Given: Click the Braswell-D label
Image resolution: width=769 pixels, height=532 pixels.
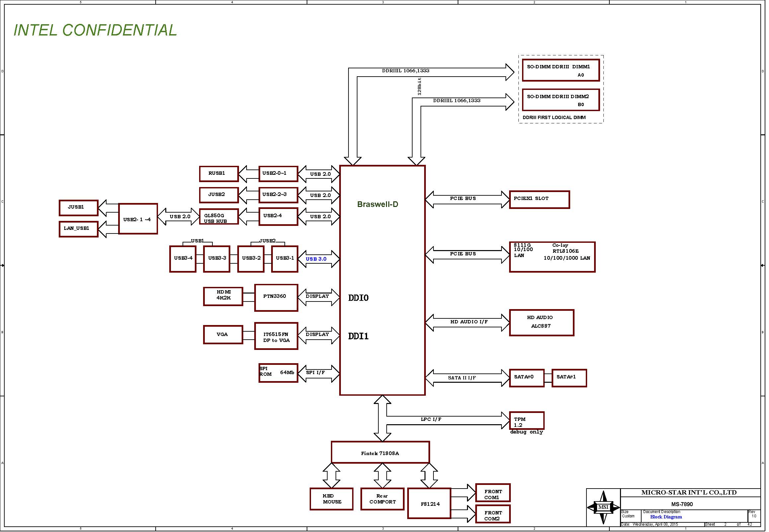Looking at the screenshot, I should tap(377, 204).
